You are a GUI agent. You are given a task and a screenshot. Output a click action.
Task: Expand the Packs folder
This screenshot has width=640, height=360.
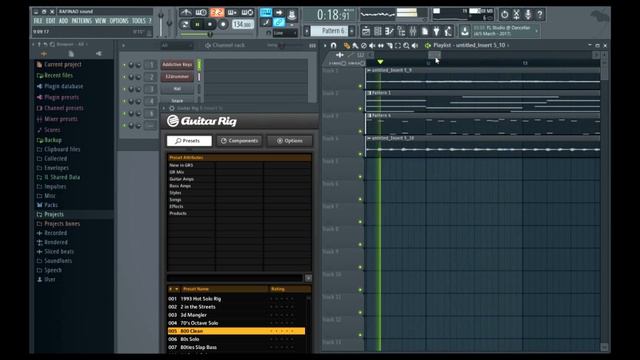pos(51,205)
